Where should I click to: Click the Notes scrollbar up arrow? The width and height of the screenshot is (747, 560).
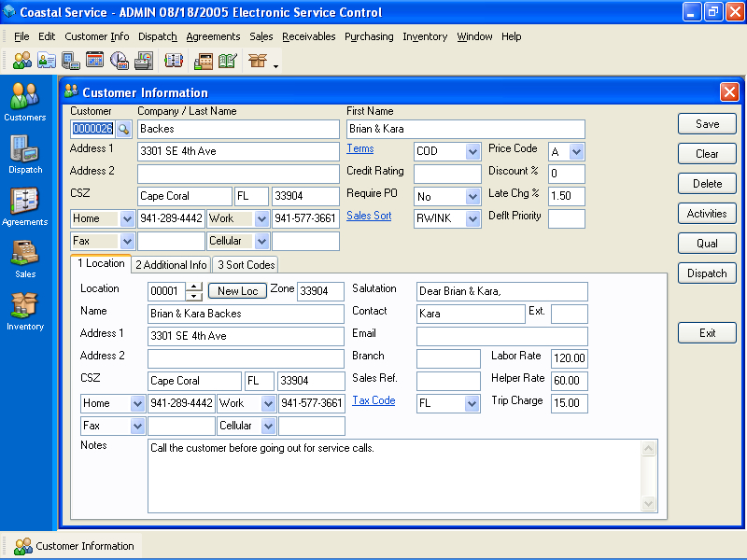(x=648, y=449)
